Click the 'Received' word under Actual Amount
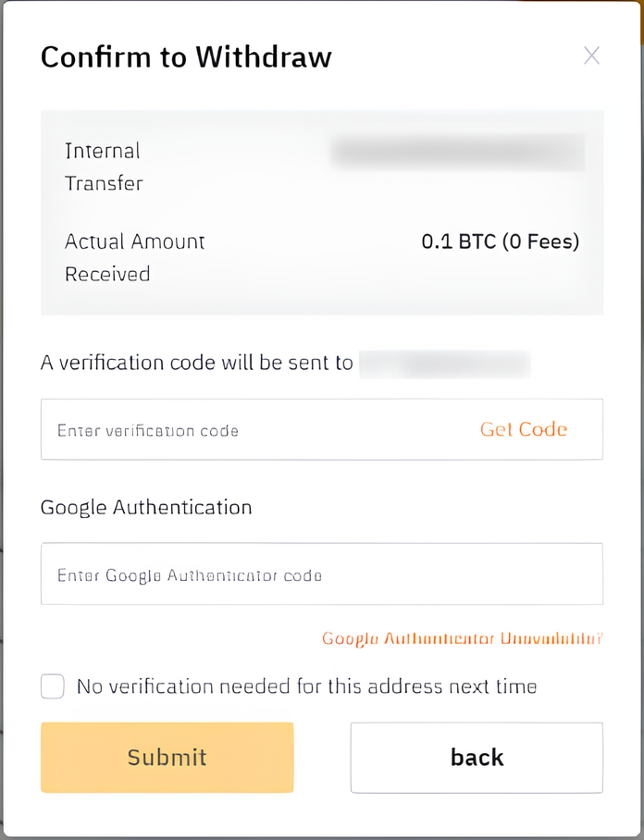Image resolution: width=644 pixels, height=840 pixels. (x=107, y=274)
